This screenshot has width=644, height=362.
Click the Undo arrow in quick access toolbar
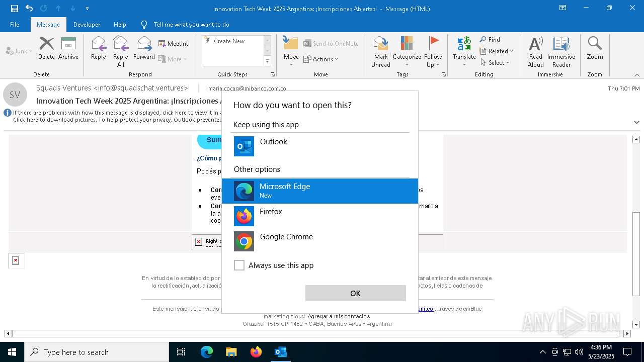(x=29, y=8)
